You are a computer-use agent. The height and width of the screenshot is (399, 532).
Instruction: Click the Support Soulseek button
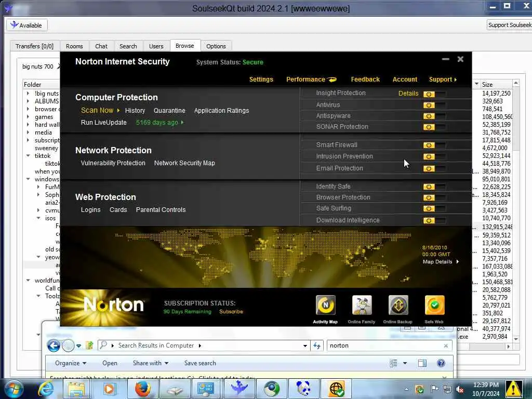(509, 25)
